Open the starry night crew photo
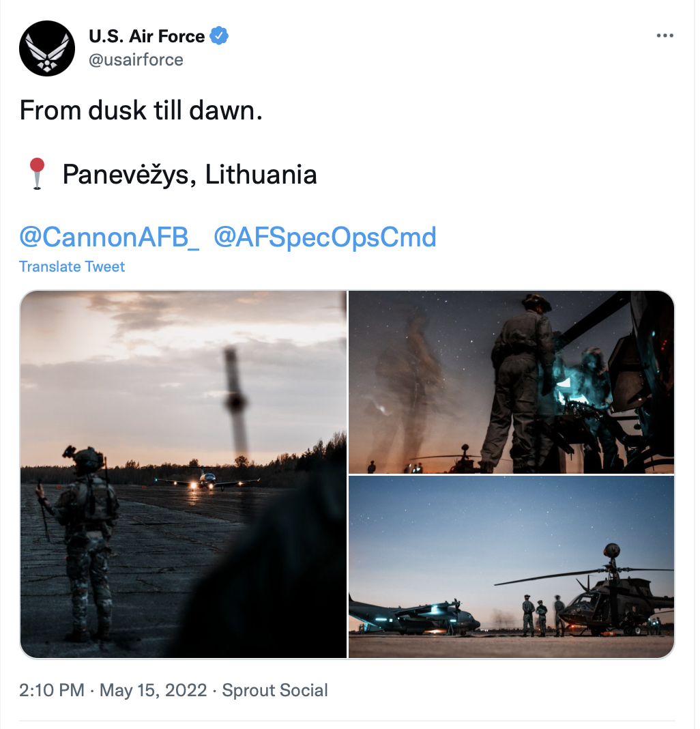Image resolution: width=700 pixels, height=729 pixels. (x=511, y=382)
